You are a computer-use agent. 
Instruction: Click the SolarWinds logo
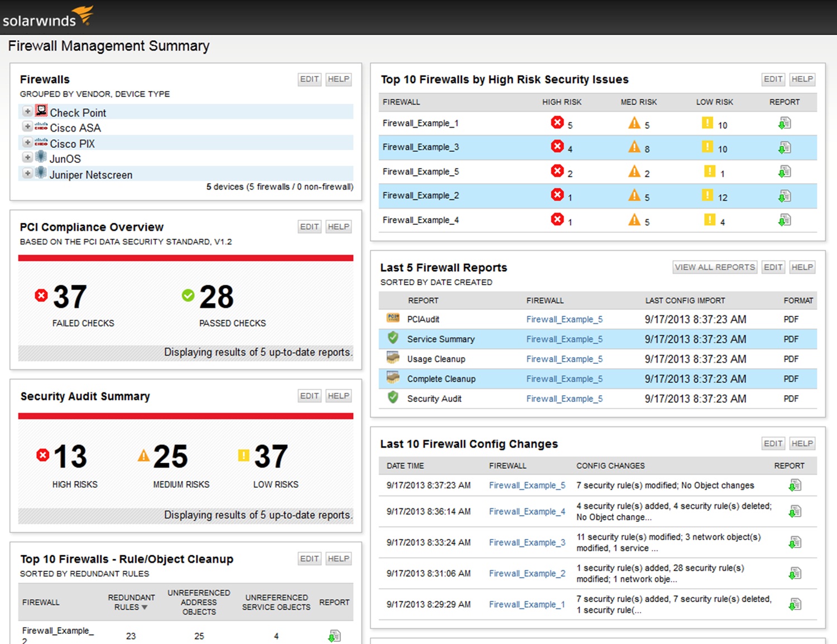47,17
